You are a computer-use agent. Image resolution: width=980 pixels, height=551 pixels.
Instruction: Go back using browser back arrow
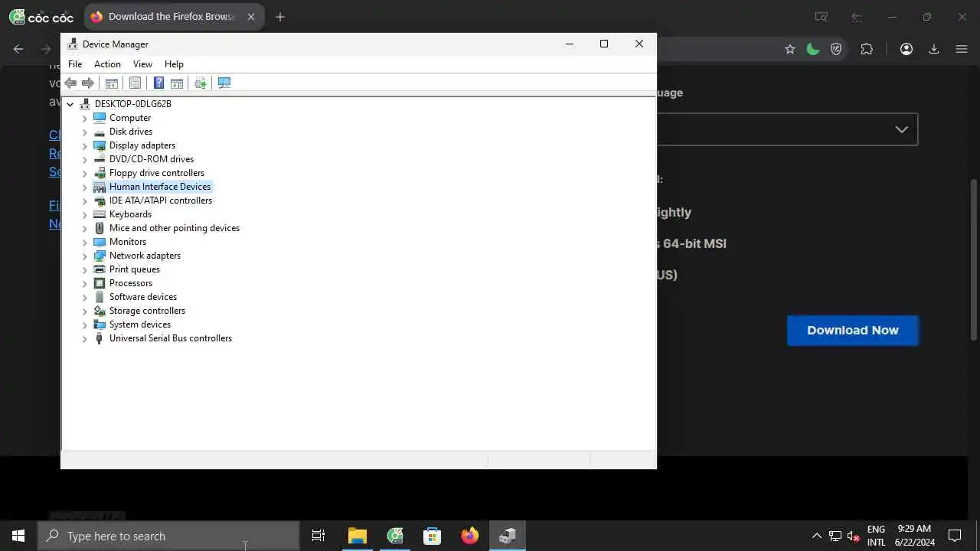click(x=18, y=49)
